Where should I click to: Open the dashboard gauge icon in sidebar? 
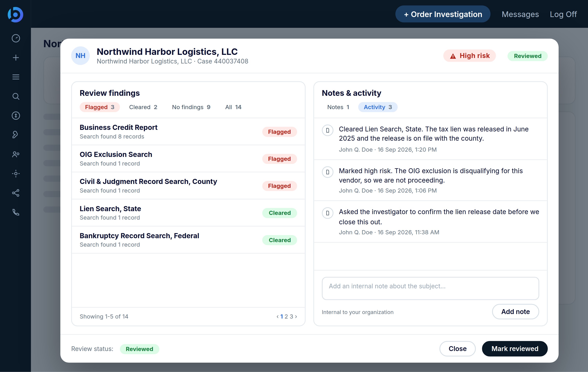pos(16,38)
